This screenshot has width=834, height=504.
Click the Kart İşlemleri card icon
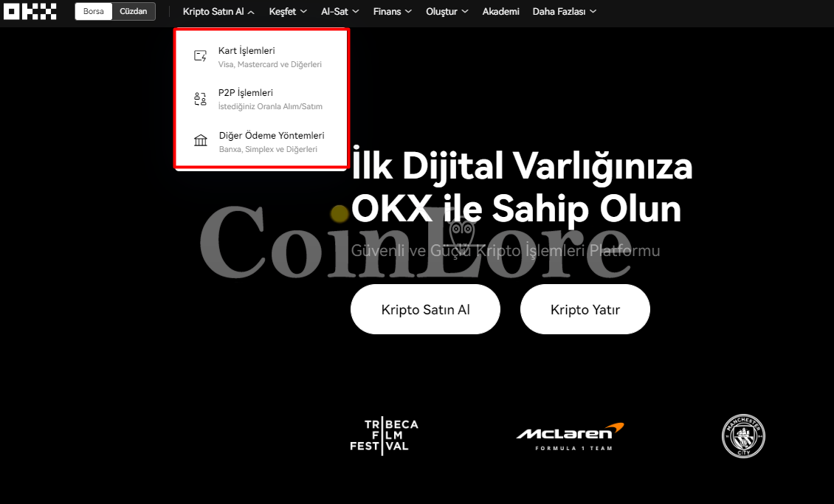pyautogui.click(x=201, y=56)
